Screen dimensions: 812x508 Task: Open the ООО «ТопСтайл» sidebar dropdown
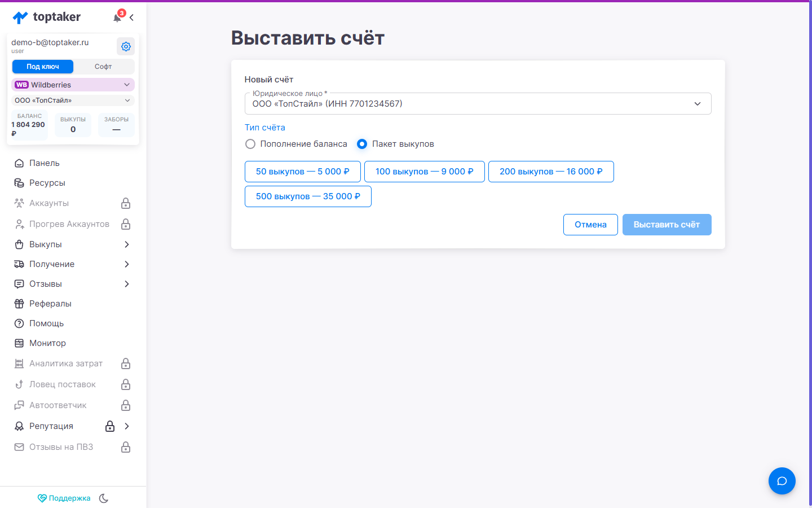73,100
